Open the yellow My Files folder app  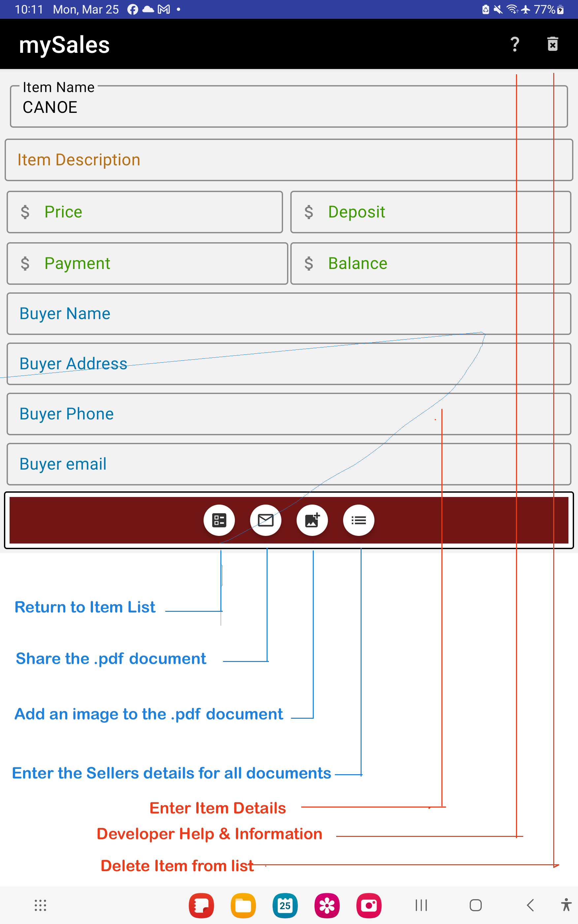(243, 905)
